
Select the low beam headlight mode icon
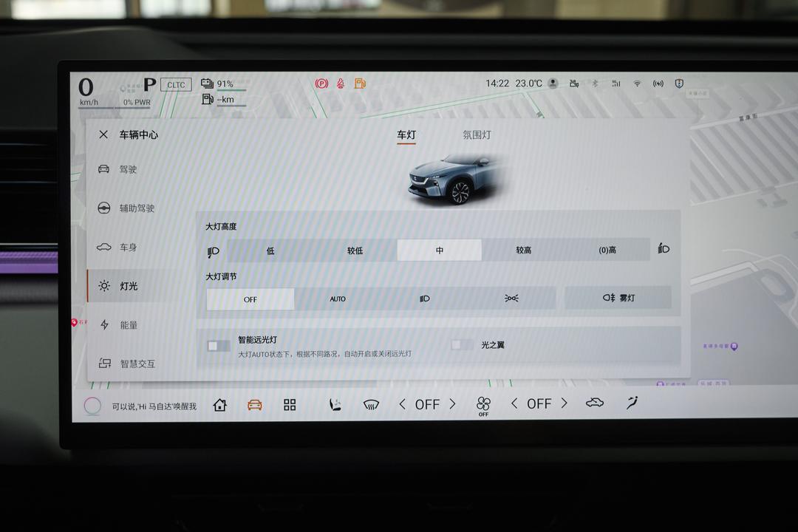pyautogui.click(x=424, y=299)
